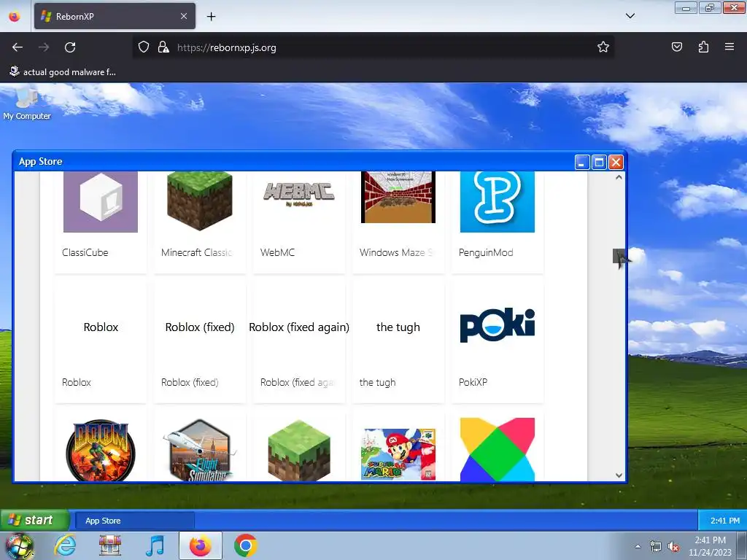Image resolution: width=747 pixels, height=560 pixels.
Task: Click the PenguinMod label text
Action: [x=486, y=252]
